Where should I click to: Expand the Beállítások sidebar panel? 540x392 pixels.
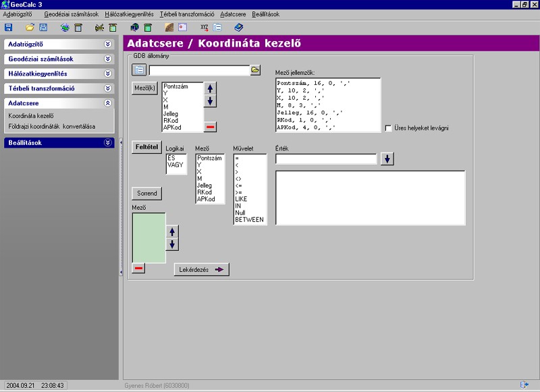(x=108, y=142)
